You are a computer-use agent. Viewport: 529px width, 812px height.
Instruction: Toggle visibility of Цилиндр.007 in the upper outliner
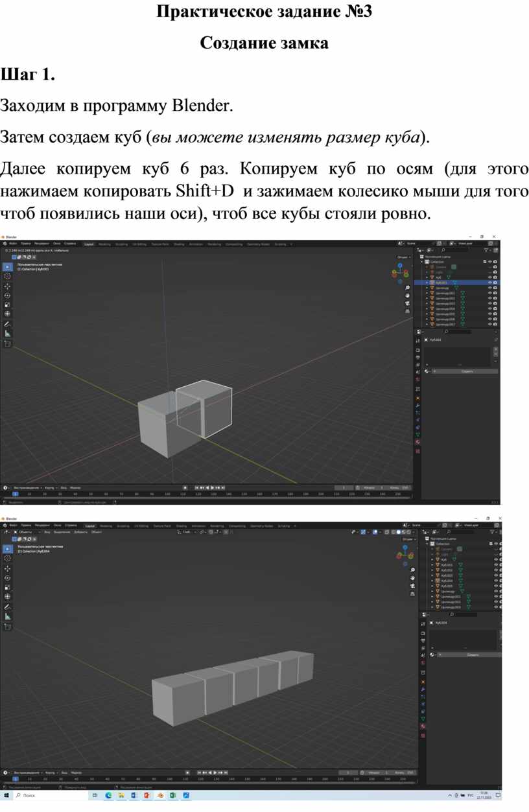pos(489,324)
